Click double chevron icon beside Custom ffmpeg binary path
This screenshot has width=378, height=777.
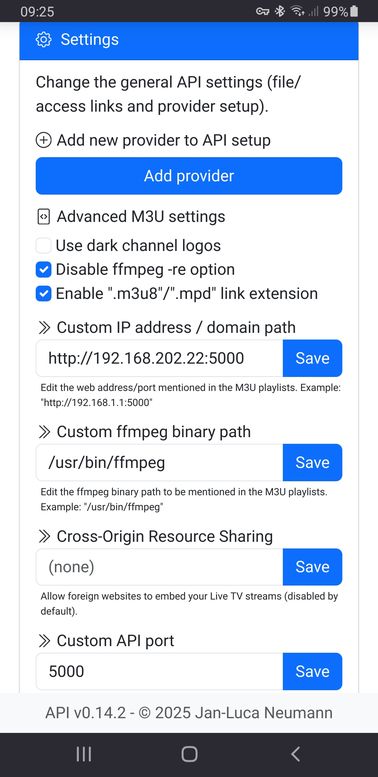pos(44,432)
